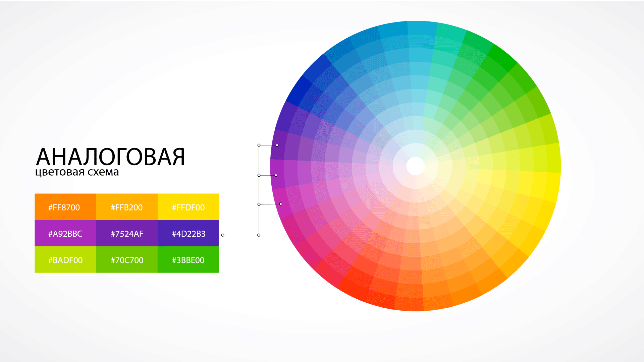Select the #FFB200 amber swatch
The height and width of the screenshot is (362, 644).
127,207
